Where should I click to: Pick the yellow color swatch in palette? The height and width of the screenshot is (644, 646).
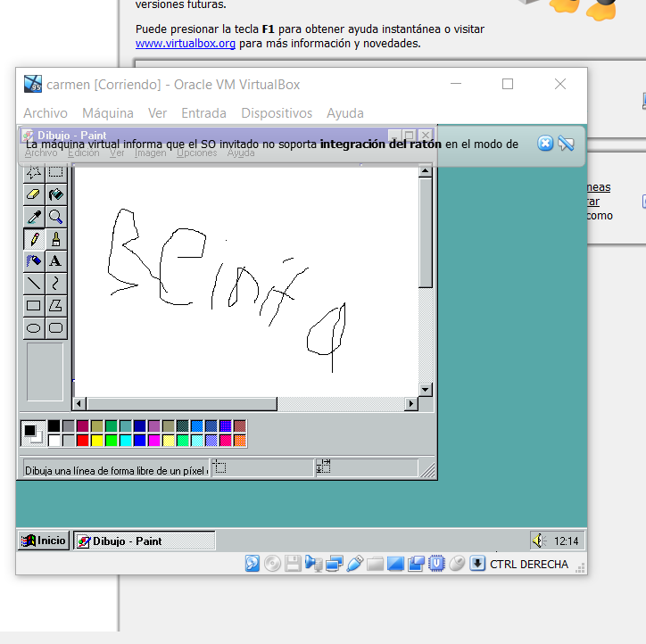(x=97, y=441)
